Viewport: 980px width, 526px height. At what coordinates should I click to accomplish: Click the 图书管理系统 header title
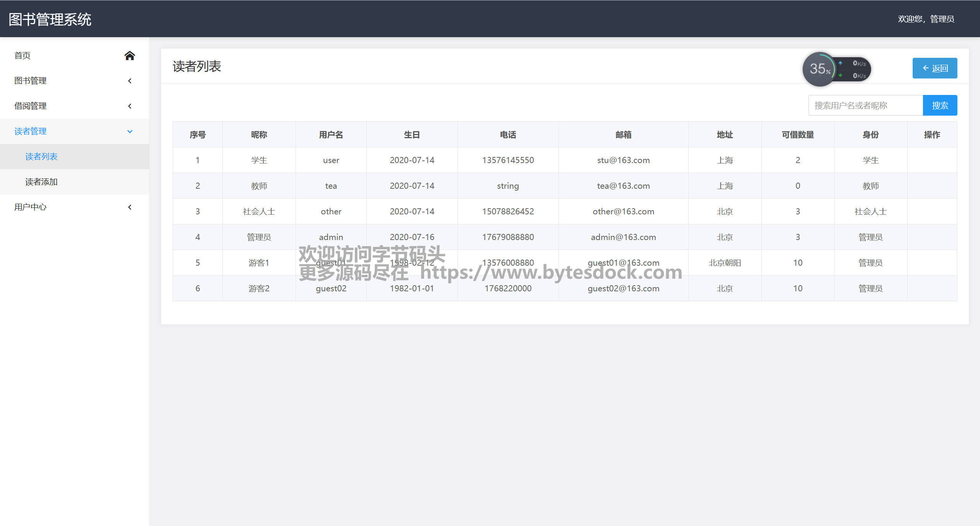click(x=50, y=19)
